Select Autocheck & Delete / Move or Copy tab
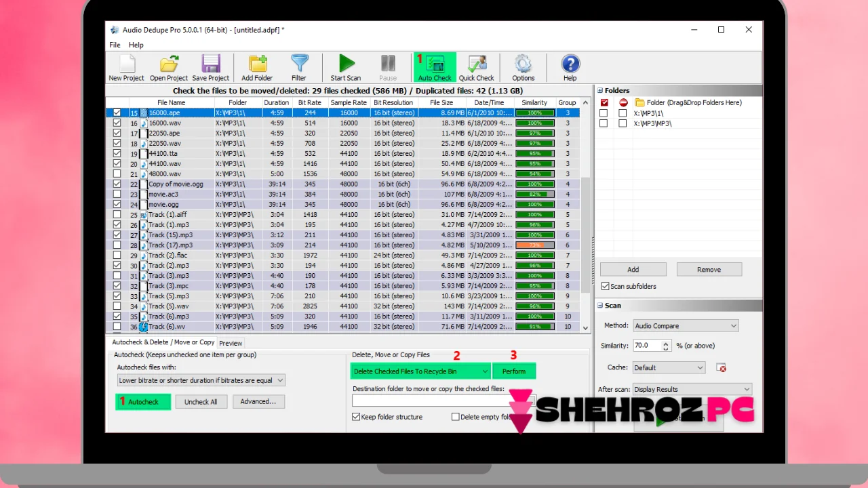The height and width of the screenshot is (488, 868). 163,342
